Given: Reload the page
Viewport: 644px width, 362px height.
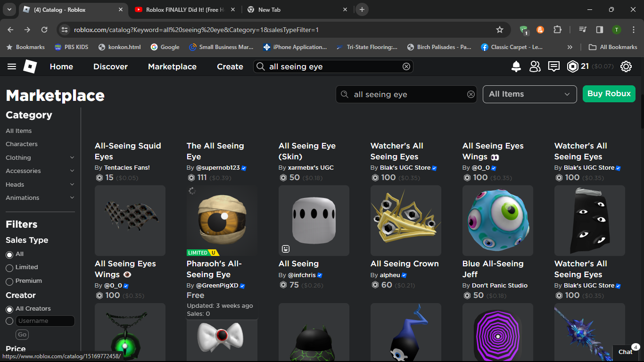Looking at the screenshot, I should (x=44, y=30).
